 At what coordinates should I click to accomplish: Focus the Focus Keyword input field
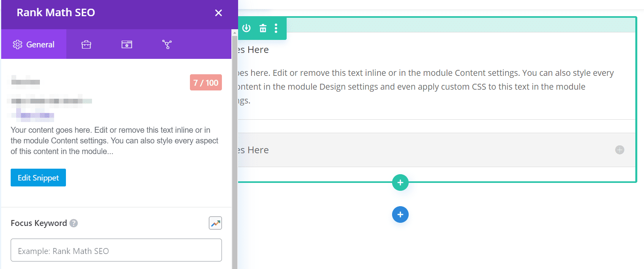(116, 250)
